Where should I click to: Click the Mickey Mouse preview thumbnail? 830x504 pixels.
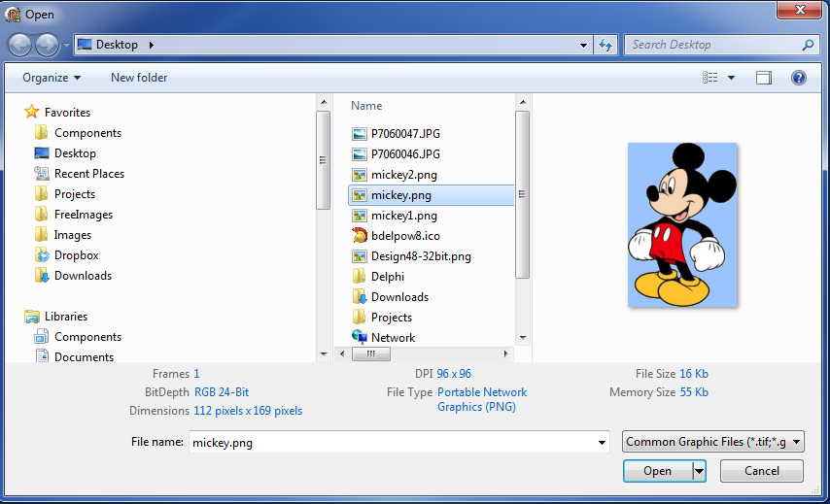[682, 224]
